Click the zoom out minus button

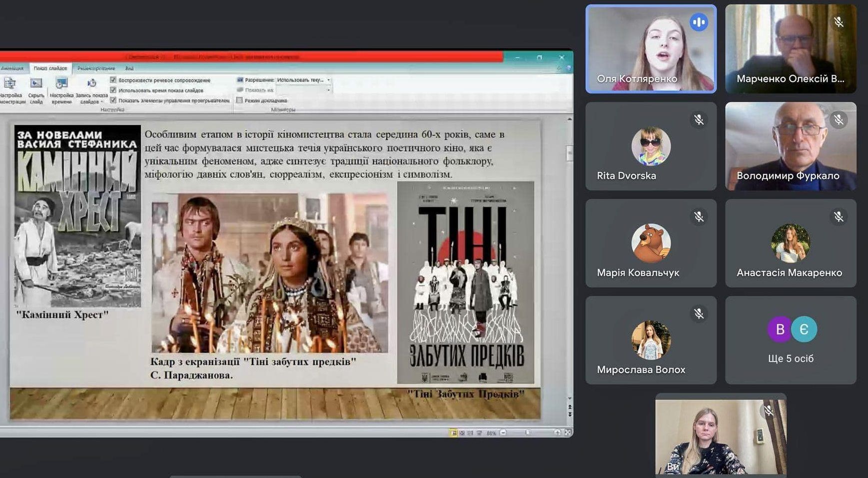[x=503, y=433]
